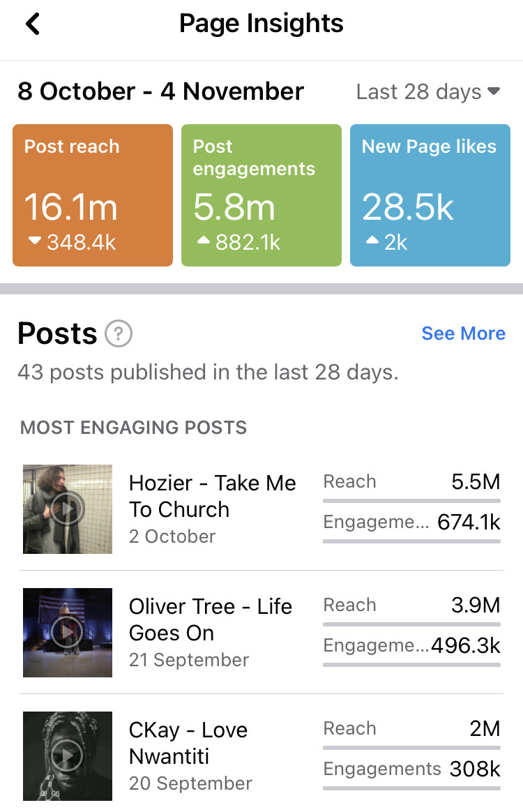This screenshot has width=523, height=812.
Task: Open the Last 28 days dropdown
Action: click(x=427, y=92)
